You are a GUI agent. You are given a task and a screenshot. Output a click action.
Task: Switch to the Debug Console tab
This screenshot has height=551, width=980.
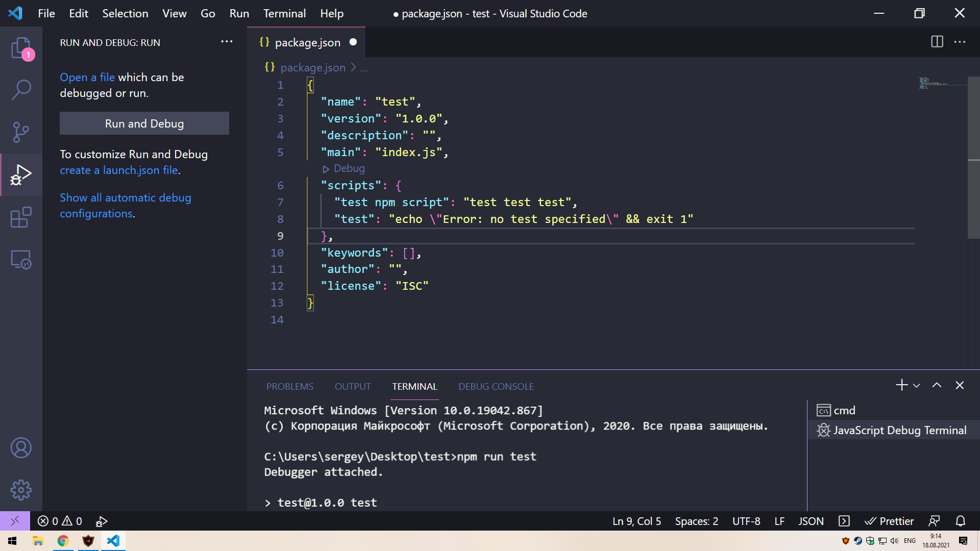(x=496, y=386)
